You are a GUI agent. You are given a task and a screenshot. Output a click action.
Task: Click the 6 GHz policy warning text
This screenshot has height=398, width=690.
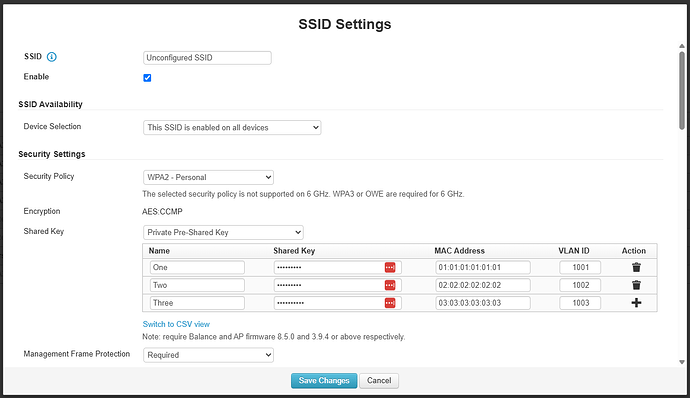303,194
